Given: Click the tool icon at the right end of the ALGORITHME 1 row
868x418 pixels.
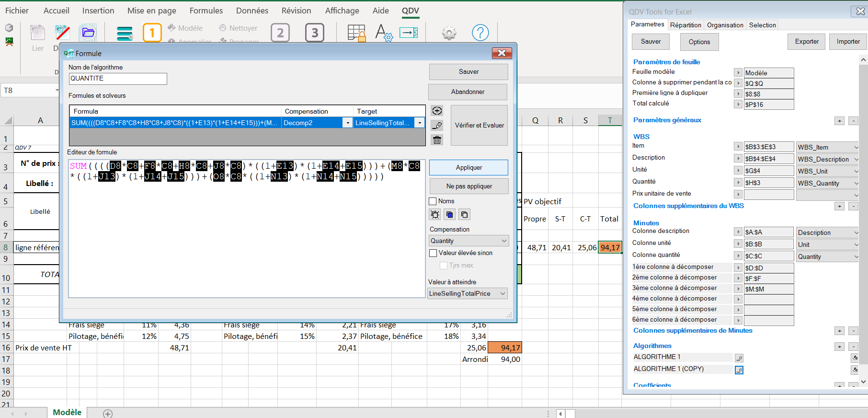Looking at the screenshot, I should (855, 358).
